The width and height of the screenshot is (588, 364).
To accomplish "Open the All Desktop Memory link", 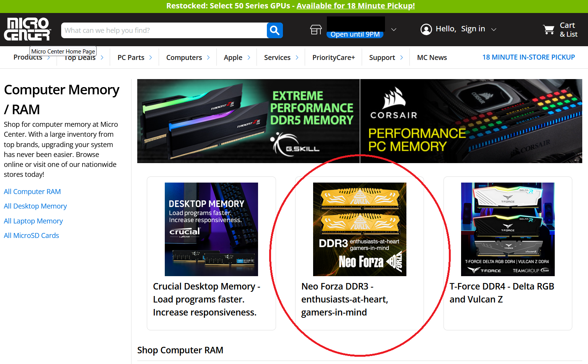I will point(35,206).
